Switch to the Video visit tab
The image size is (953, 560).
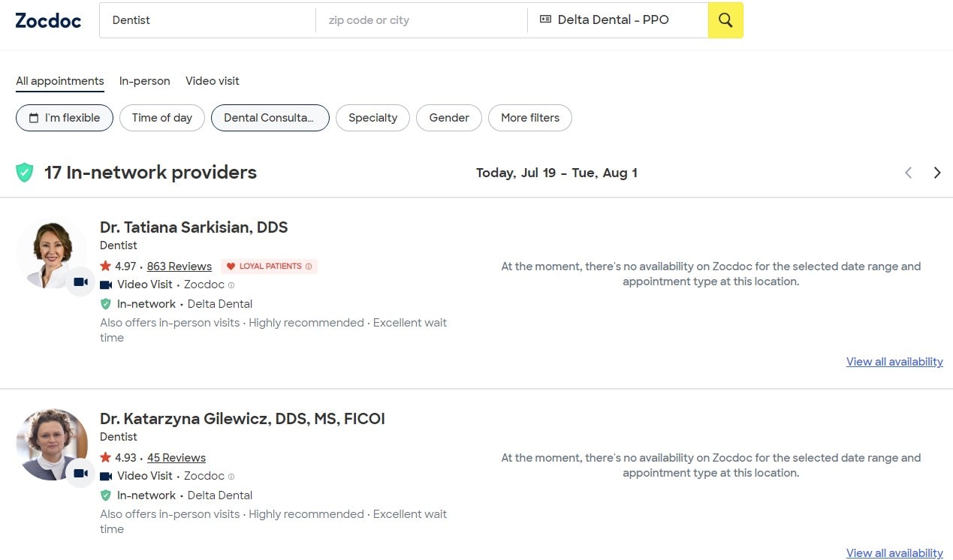tap(213, 81)
